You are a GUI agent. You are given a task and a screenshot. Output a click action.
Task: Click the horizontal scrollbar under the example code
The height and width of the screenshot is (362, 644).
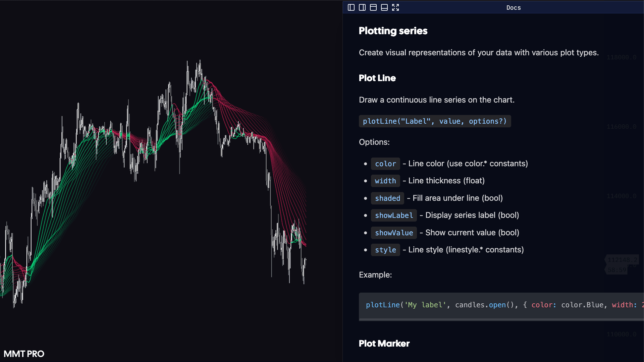pyautogui.click(x=500, y=320)
